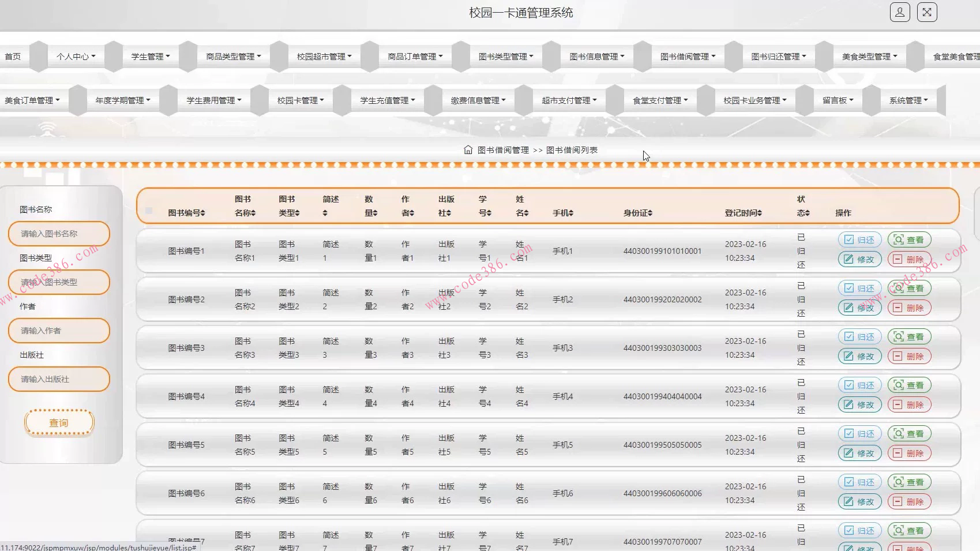Screen dimensions: 980x551
Task: Click the home icon in the breadcrumb
Action: (468, 150)
